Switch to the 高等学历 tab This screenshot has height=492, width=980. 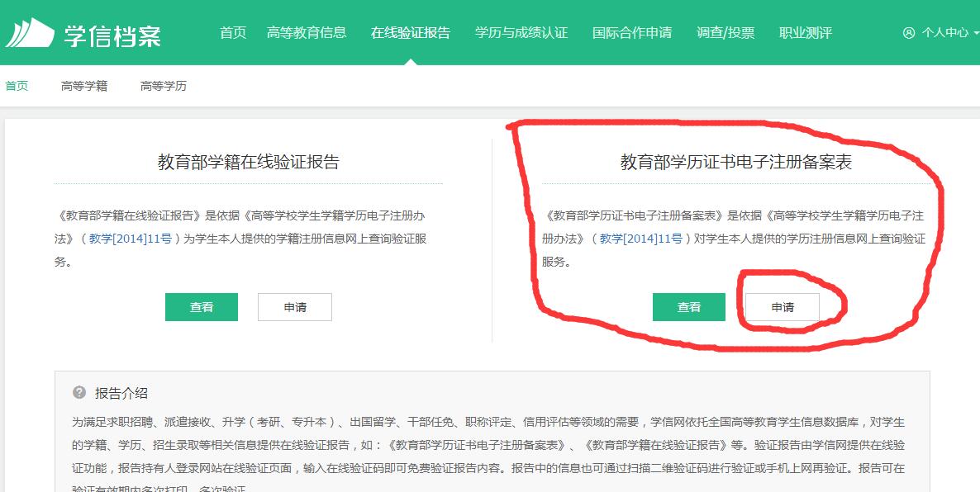click(x=164, y=86)
